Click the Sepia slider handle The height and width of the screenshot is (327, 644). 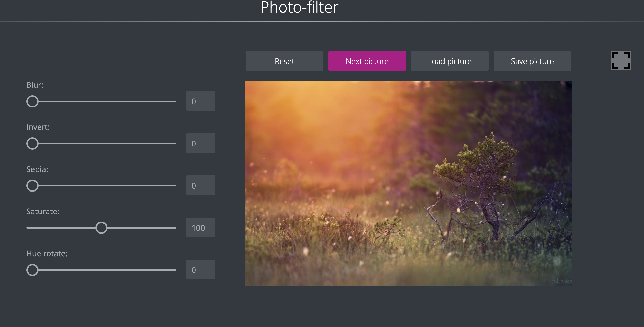[32, 185]
